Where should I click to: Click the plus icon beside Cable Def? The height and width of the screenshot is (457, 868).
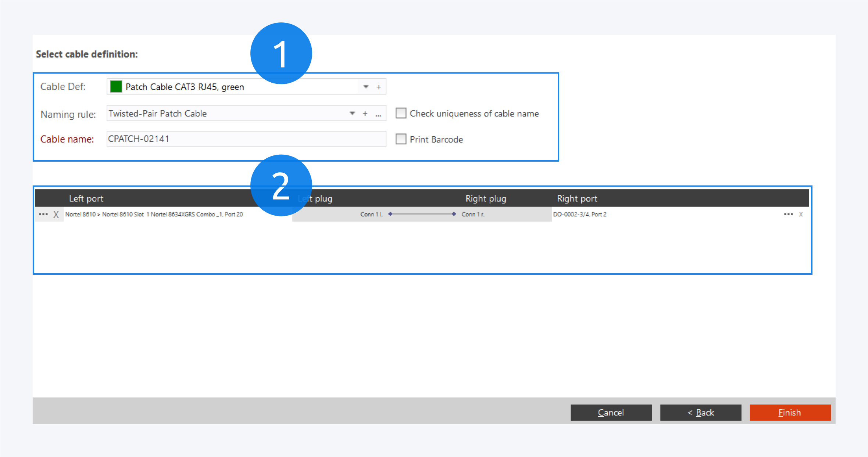pyautogui.click(x=379, y=87)
